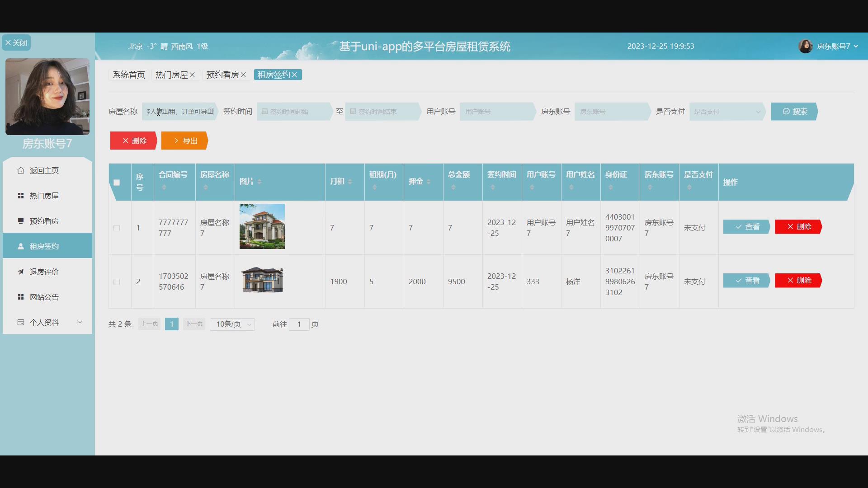Click the paper-plane icon beside 退房评价
The width and height of the screenshot is (868, 488).
[21, 272]
